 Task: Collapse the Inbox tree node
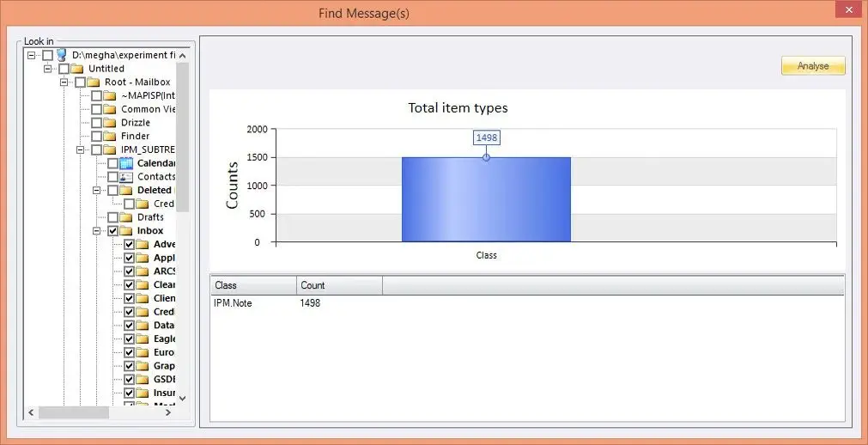(x=97, y=231)
